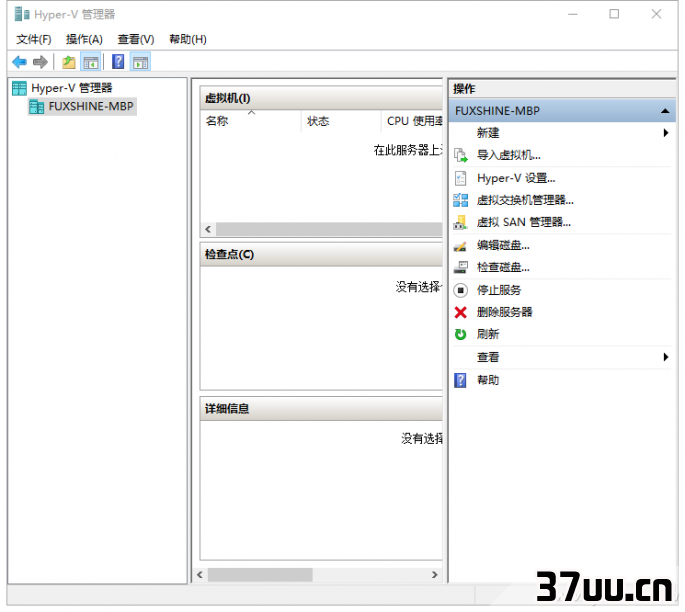Click 删除服务器 action
Viewport: 685px width, 612px height.
coord(505,312)
